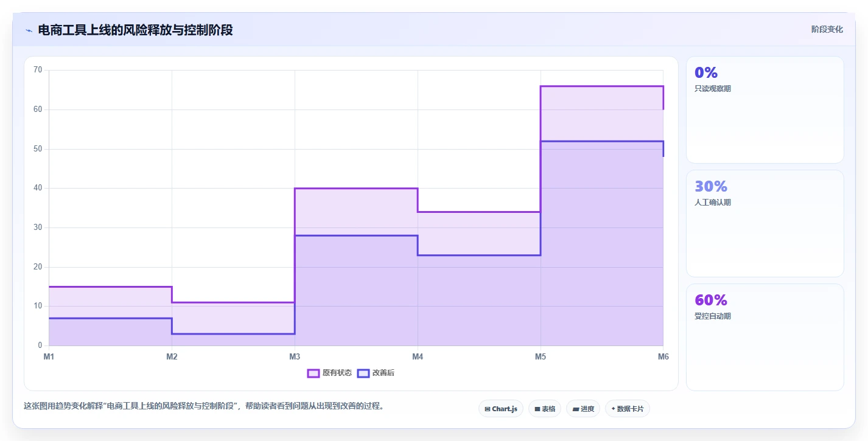
Task: Click the M6 x-axis label
Action: coord(663,356)
